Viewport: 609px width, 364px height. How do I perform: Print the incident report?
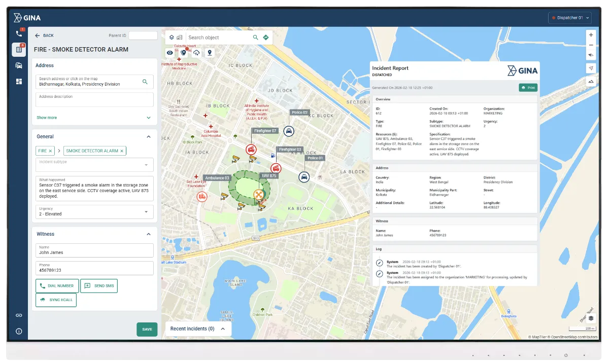(x=528, y=87)
